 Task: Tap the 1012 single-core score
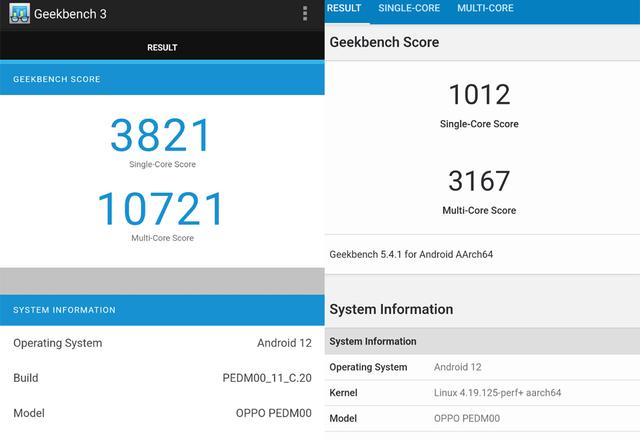[x=479, y=95]
